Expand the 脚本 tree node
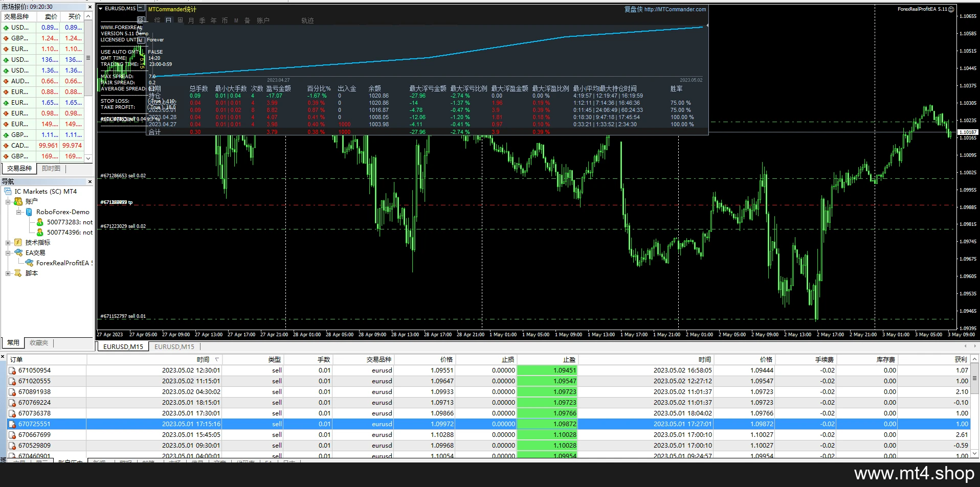980x487 pixels. 8,273
